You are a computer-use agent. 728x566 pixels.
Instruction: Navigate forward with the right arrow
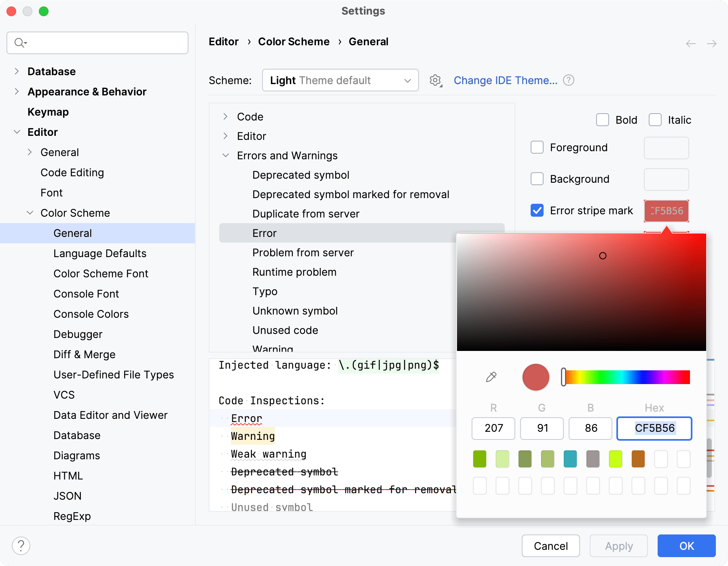point(712,44)
